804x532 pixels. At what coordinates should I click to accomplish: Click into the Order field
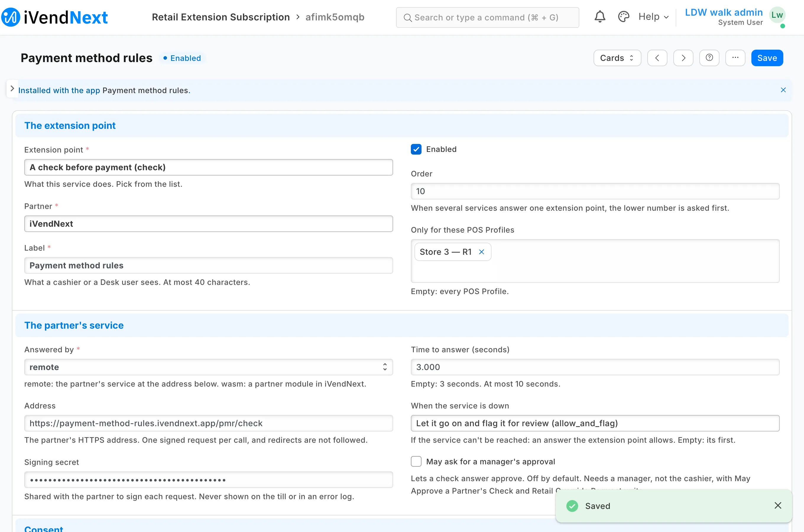pyautogui.click(x=595, y=191)
